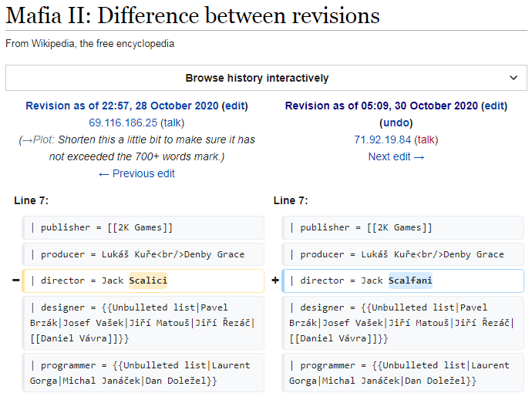Screen dimensions: 532x393
Task: Open the Browse history interactively bar
Action: (266, 78)
